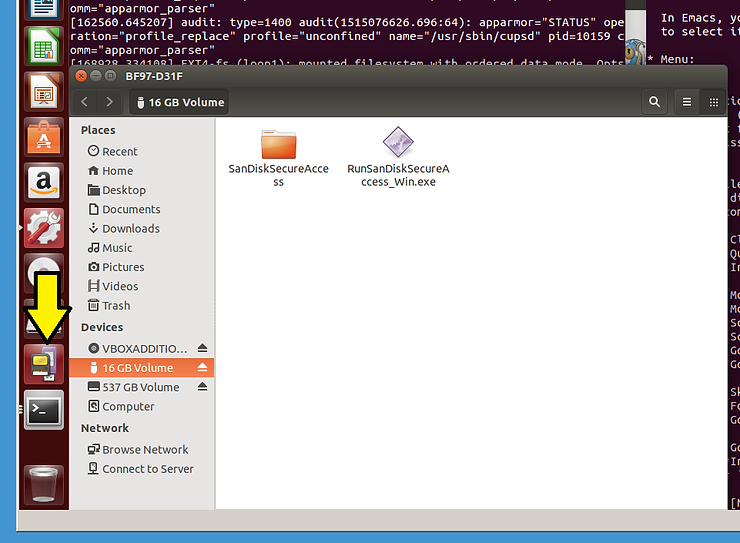Screen dimensions: 740x543
Task: Eject the 16 GB Volume drive
Action: coord(202,368)
